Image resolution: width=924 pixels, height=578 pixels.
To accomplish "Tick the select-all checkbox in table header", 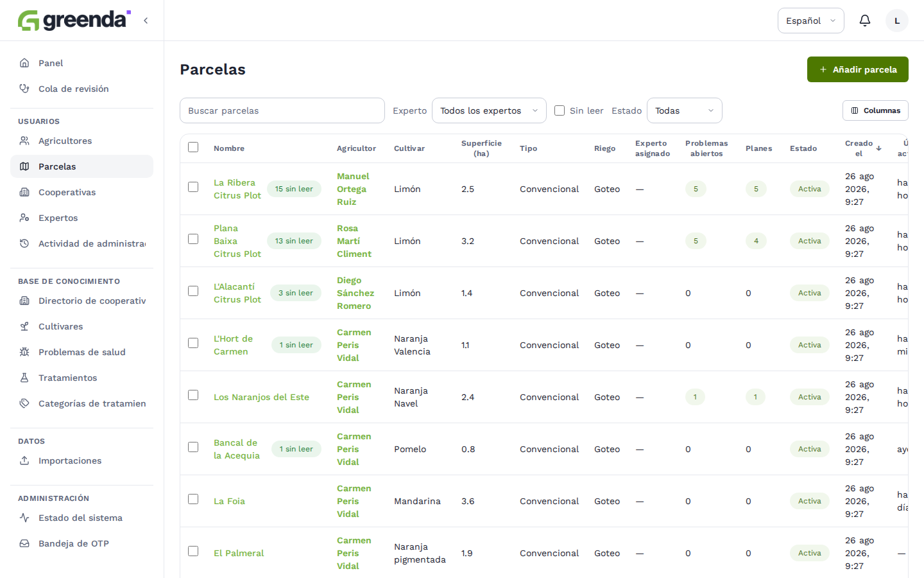I will 193,147.
